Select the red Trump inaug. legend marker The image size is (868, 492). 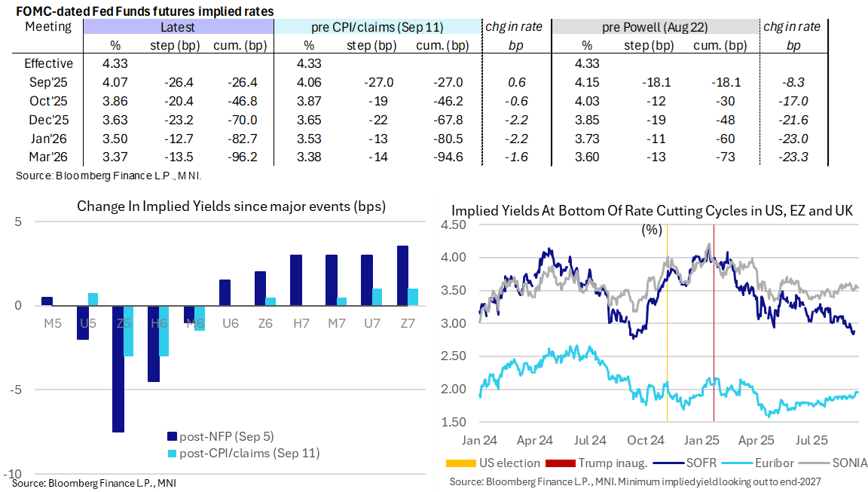(x=558, y=463)
